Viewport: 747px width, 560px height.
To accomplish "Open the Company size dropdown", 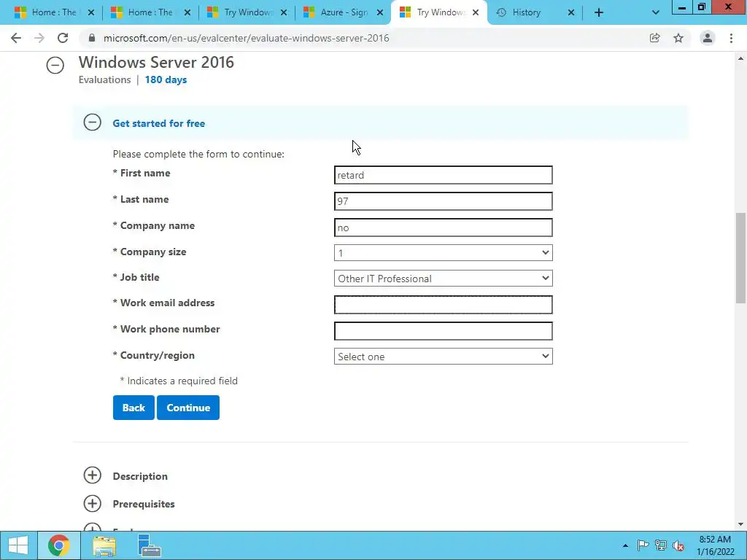I will (x=443, y=253).
